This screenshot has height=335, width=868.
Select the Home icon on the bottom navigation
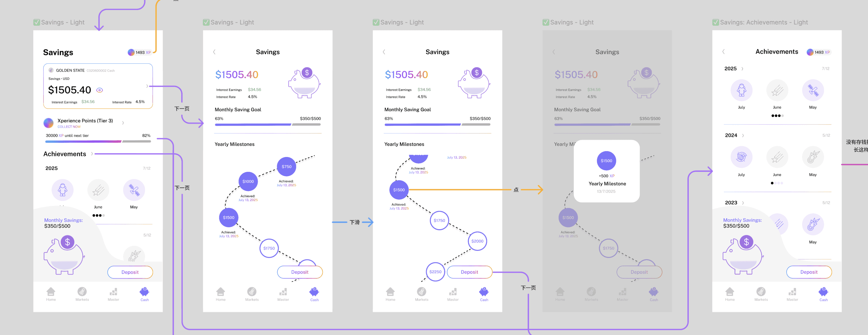pyautogui.click(x=51, y=291)
